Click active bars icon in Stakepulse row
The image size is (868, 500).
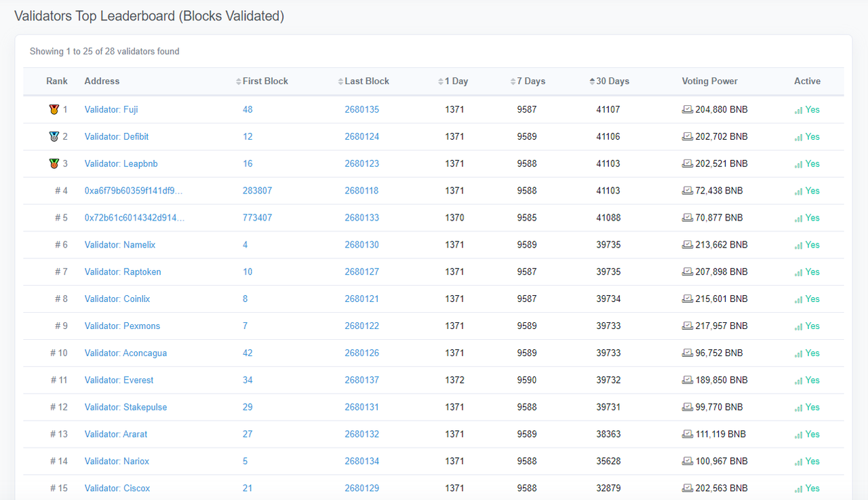(x=799, y=408)
